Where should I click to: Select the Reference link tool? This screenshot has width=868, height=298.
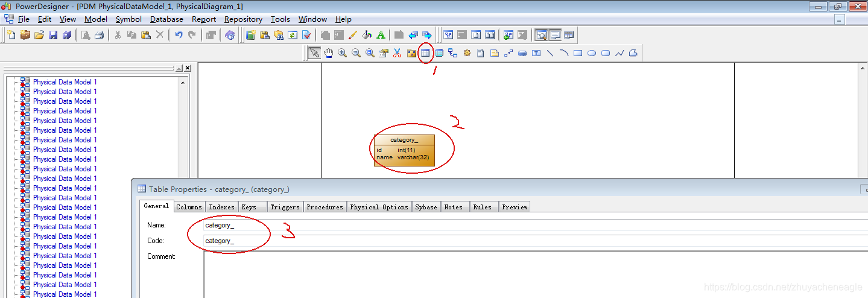(x=453, y=53)
